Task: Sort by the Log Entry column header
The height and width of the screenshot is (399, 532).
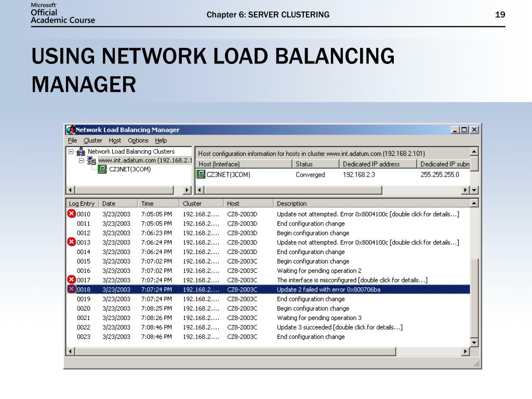Action: click(82, 204)
